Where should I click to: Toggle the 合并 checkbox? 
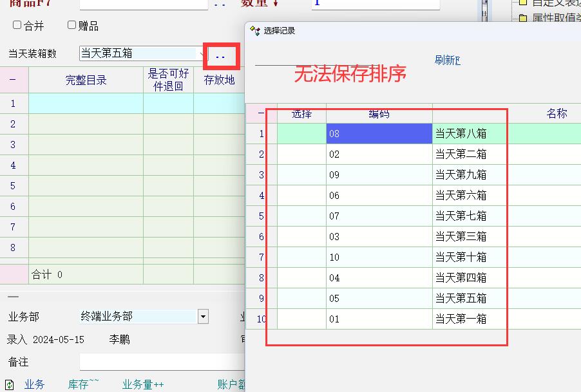tap(17, 26)
